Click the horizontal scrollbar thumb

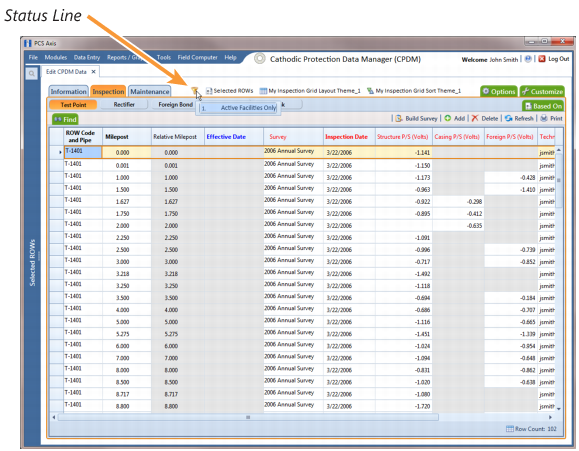(248, 417)
